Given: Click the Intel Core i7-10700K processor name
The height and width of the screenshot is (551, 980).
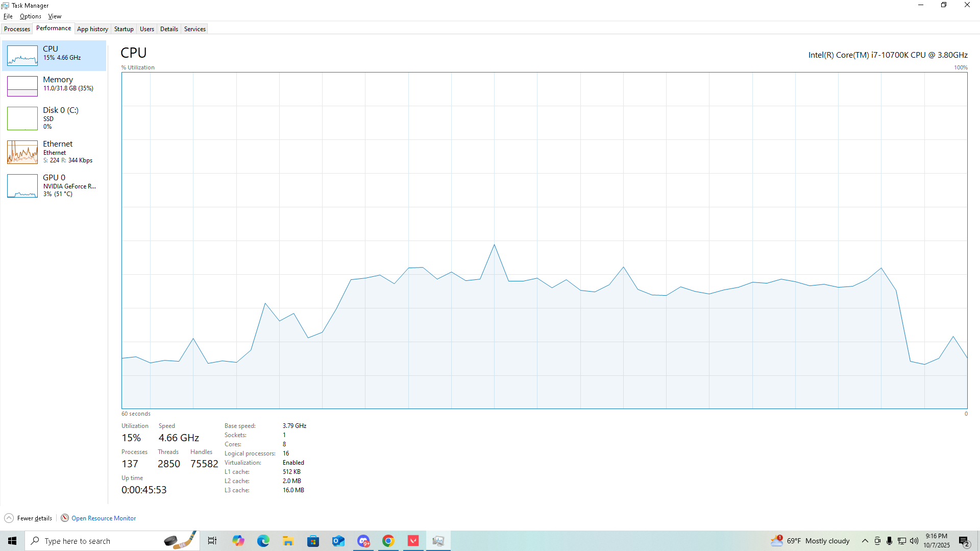Looking at the screenshot, I should (888, 55).
